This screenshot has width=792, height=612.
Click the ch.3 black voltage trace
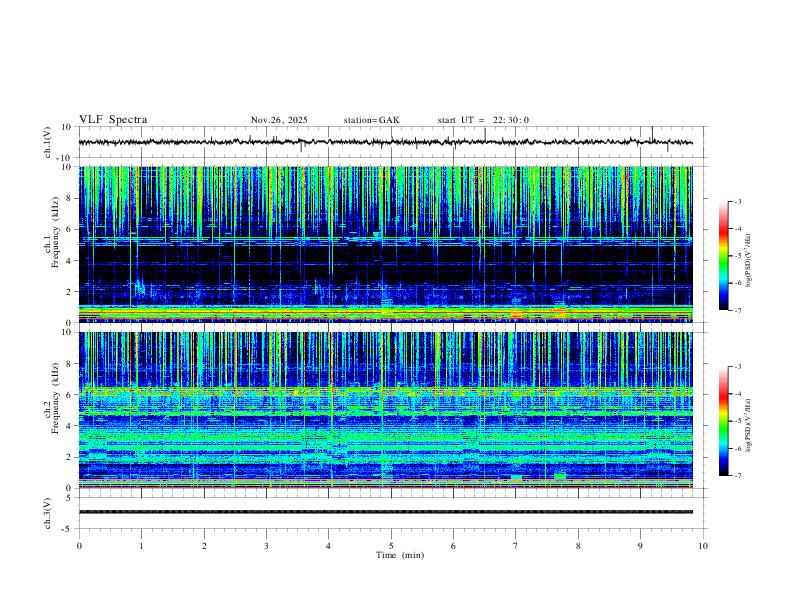click(x=386, y=512)
